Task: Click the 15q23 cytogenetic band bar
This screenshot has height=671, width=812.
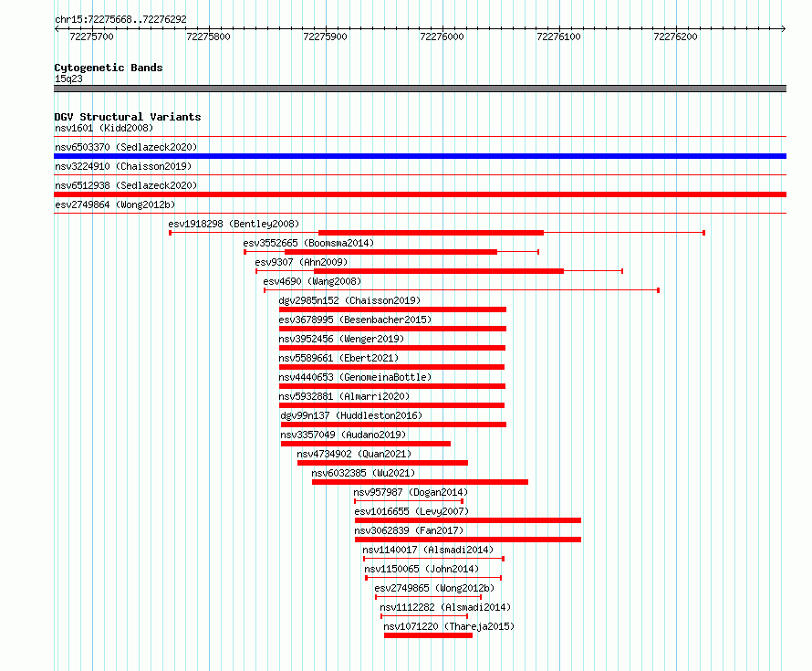Action: [x=420, y=89]
